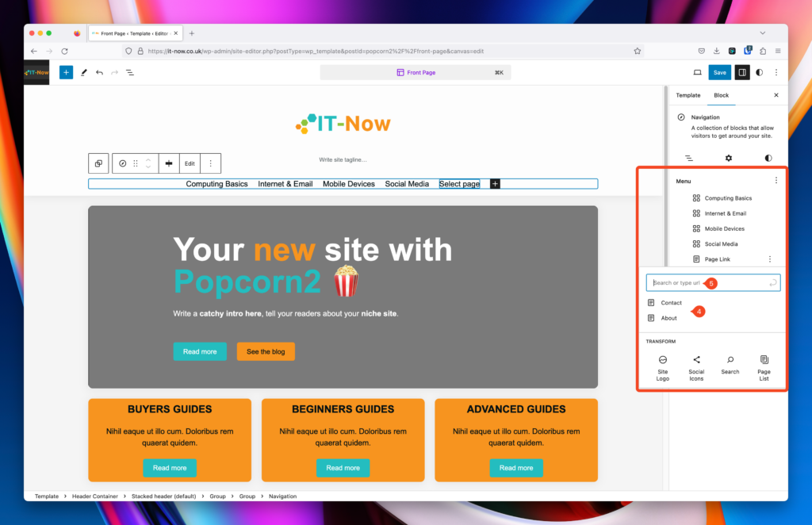Image resolution: width=812 pixels, height=525 pixels.
Task: Click the Select page placeholder link
Action: (x=459, y=184)
